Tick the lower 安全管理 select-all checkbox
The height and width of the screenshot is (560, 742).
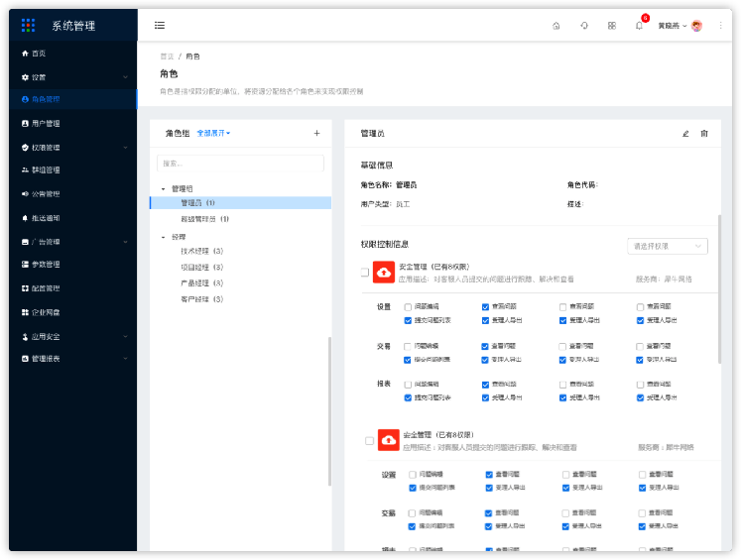[x=369, y=441]
